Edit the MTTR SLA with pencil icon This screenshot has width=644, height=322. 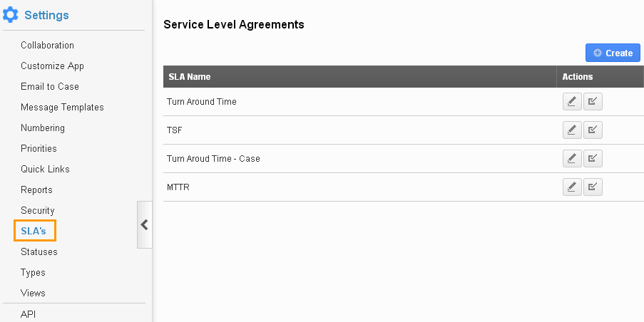572,187
